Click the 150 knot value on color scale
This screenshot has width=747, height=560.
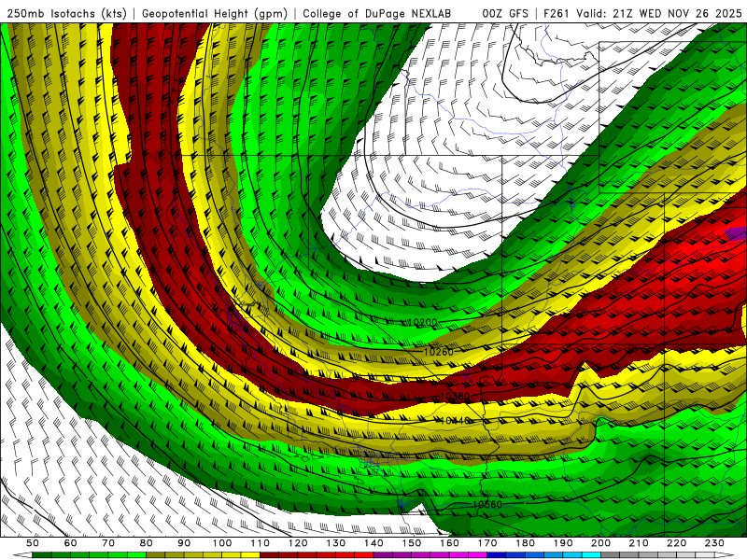[412, 543]
